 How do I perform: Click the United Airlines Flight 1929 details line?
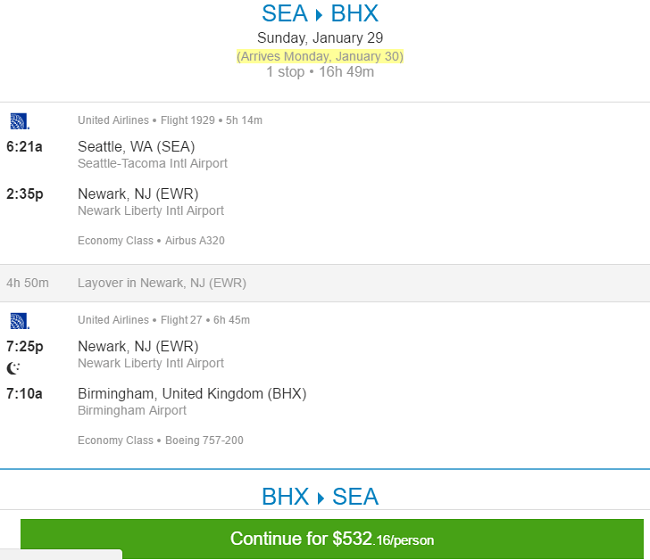click(x=170, y=120)
